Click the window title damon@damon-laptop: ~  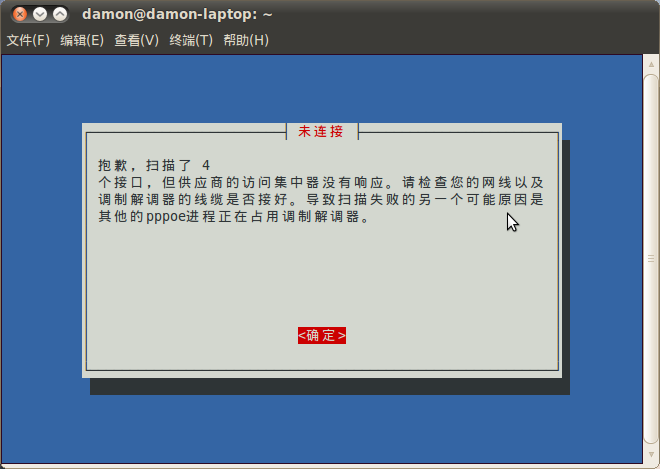[x=177, y=14]
